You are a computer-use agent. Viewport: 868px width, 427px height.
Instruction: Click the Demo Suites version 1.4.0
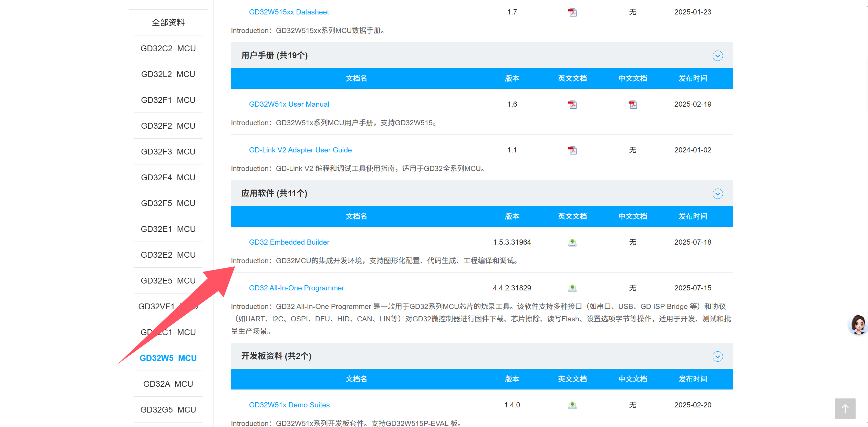pyautogui.click(x=512, y=405)
